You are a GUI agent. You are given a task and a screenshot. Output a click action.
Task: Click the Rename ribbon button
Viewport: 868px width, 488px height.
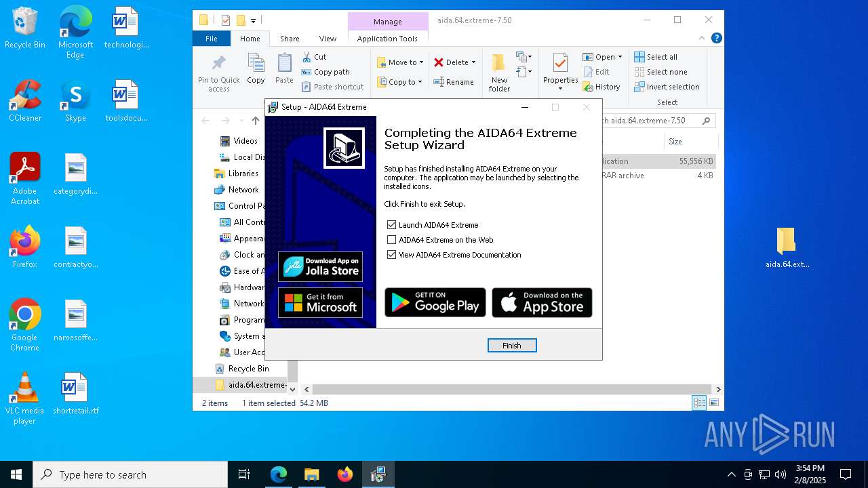[454, 82]
